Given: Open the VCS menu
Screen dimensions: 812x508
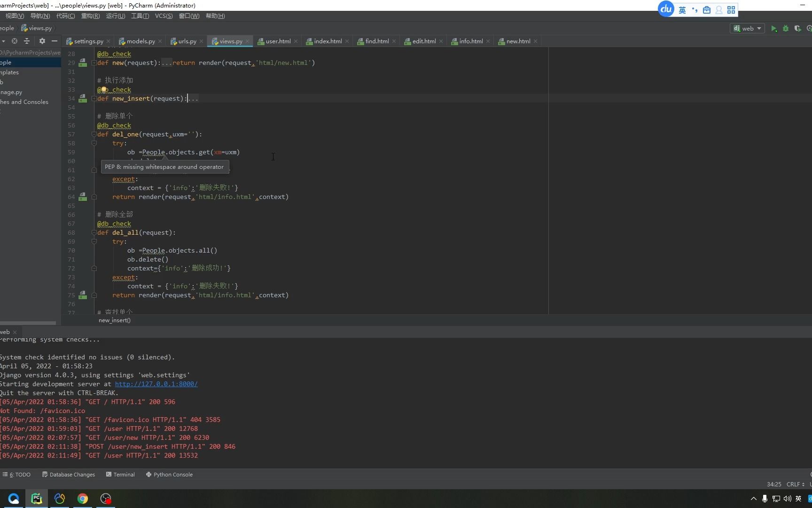Looking at the screenshot, I should click(164, 16).
